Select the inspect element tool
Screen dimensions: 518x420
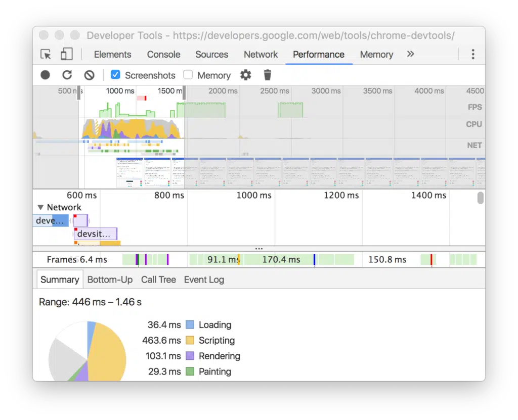point(46,54)
